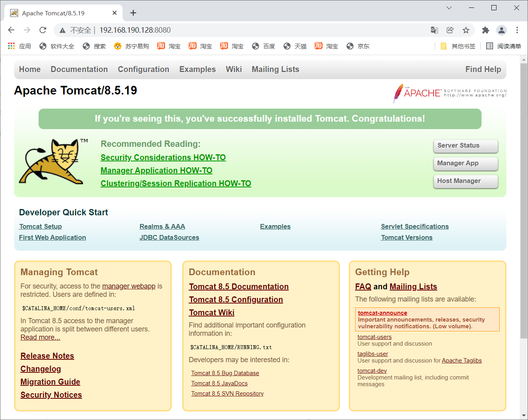Open the Servlet Specifications link
Image resolution: width=528 pixels, height=420 pixels.
(415, 226)
